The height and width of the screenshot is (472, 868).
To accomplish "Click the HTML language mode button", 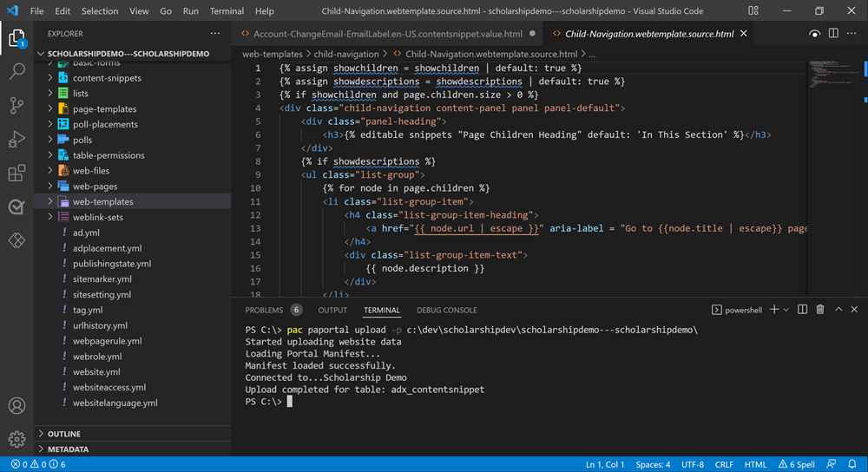I will tap(755, 464).
